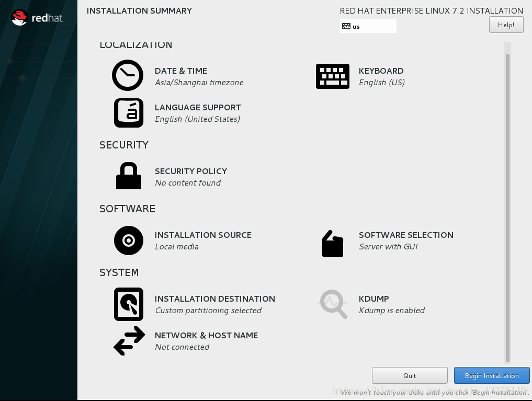Click the us keyboard layout indicator field
The width and height of the screenshot is (532, 401).
click(368, 26)
